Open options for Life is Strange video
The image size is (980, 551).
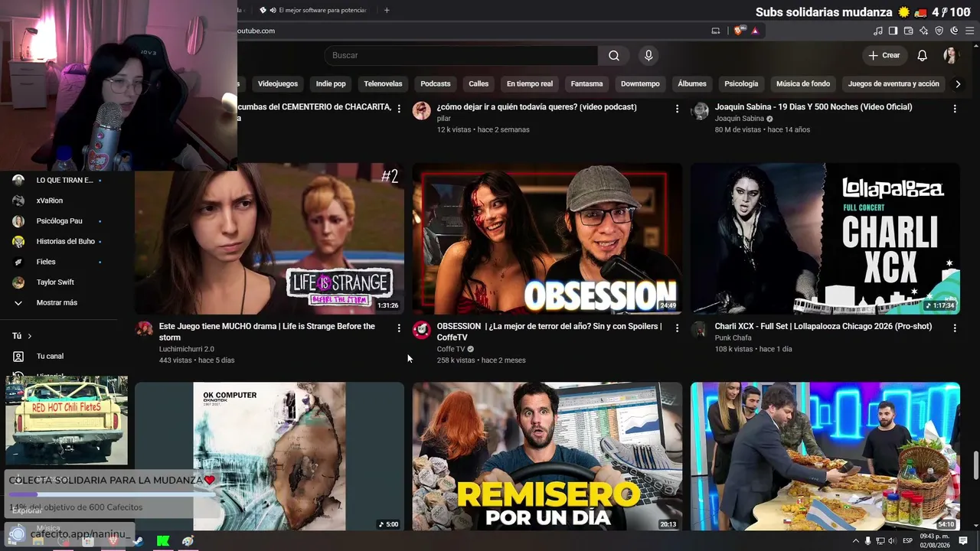pos(399,328)
